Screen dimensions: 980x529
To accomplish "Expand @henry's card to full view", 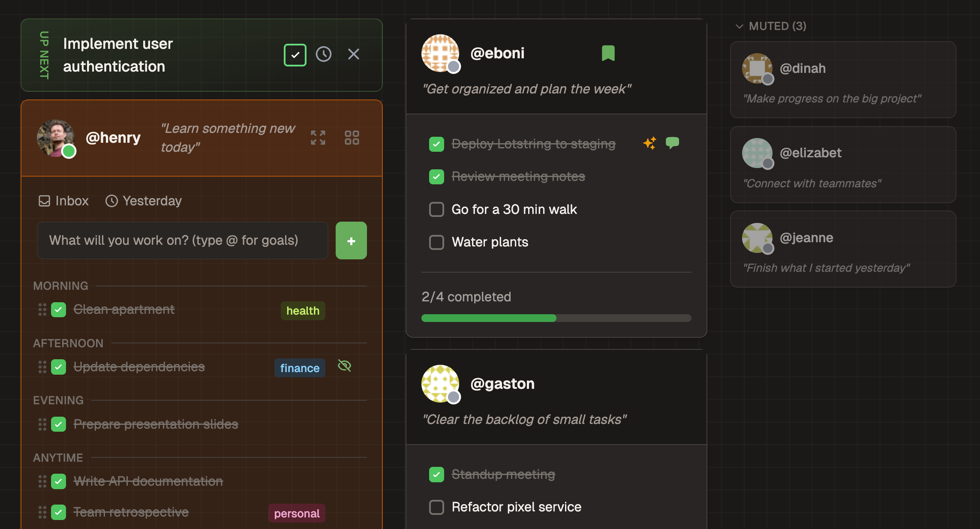I will click(318, 137).
